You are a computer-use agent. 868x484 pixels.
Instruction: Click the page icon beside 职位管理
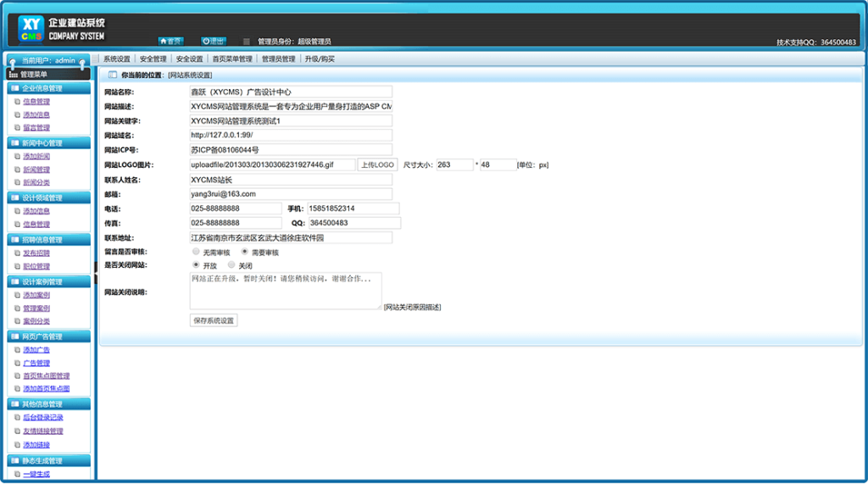click(17, 266)
